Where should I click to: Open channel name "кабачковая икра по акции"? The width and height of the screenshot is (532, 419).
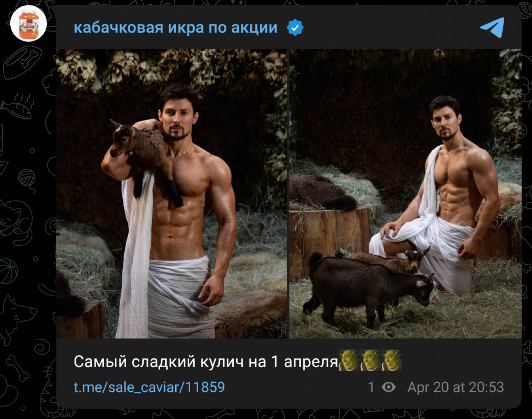coord(176,28)
